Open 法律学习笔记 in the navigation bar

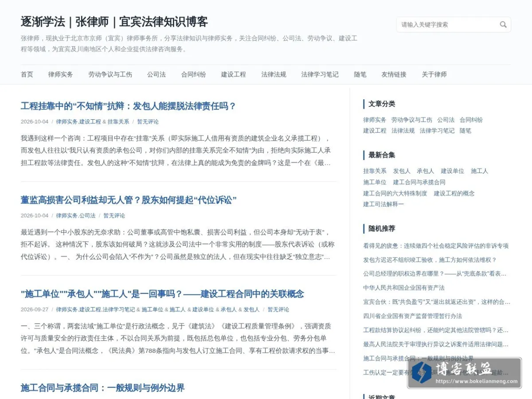tap(320, 74)
